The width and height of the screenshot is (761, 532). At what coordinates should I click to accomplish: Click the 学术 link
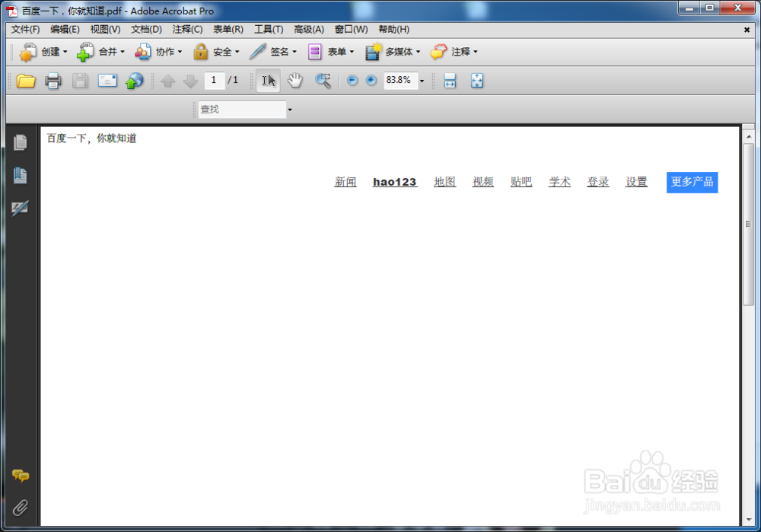559,182
